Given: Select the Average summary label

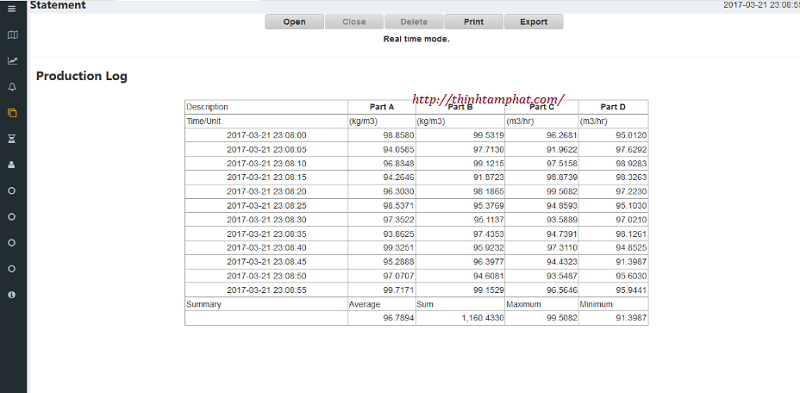Looking at the screenshot, I should click(364, 304).
